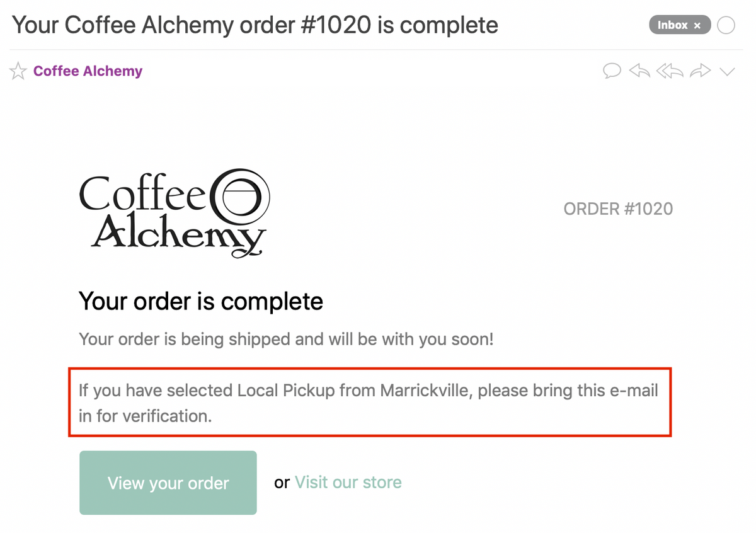
Task: Click the "Your order is being shipped" sentence
Action: (286, 340)
